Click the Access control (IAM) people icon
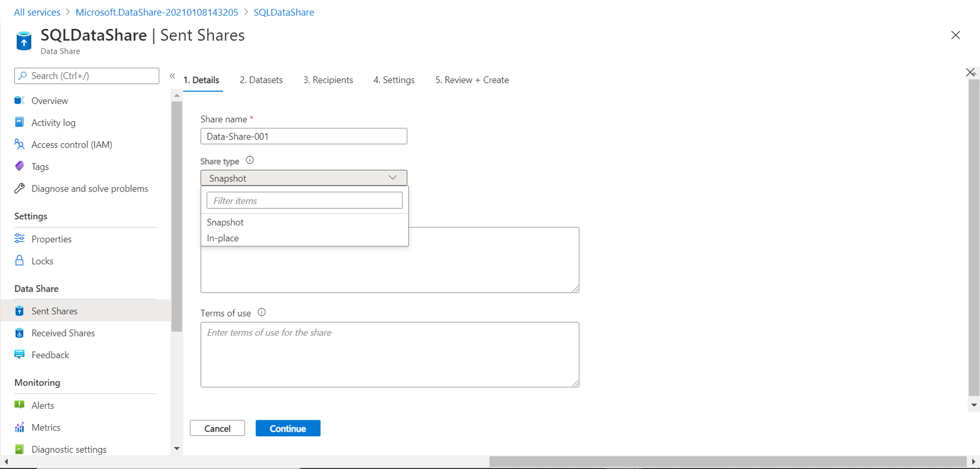The height and width of the screenshot is (469, 980). click(20, 144)
